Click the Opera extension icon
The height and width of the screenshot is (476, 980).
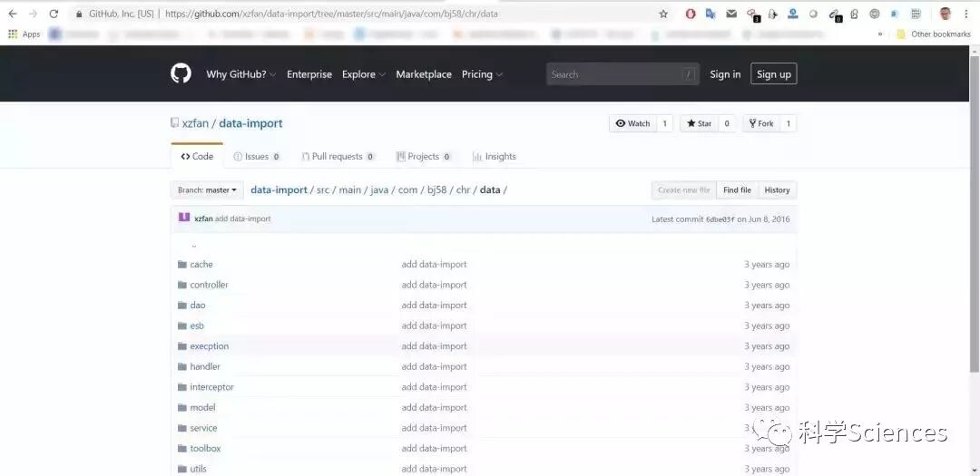tap(691, 14)
